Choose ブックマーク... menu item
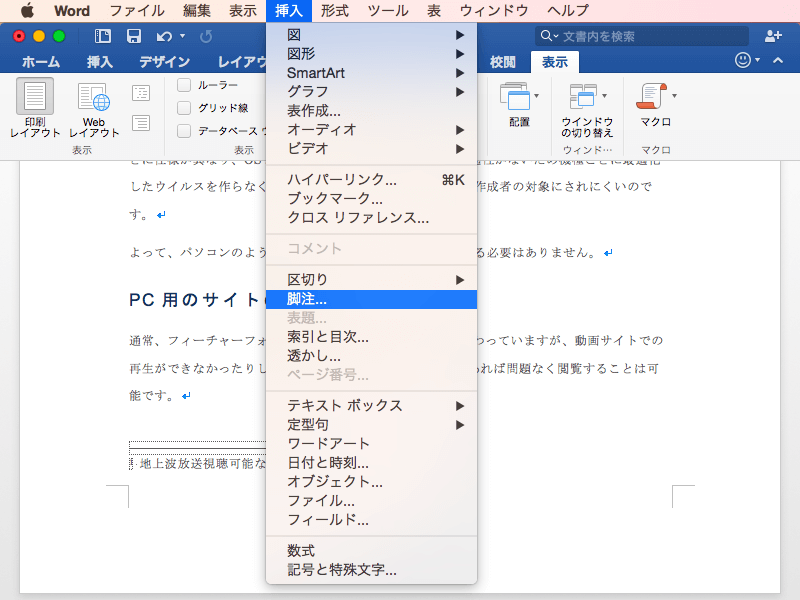 click(371, 198)
